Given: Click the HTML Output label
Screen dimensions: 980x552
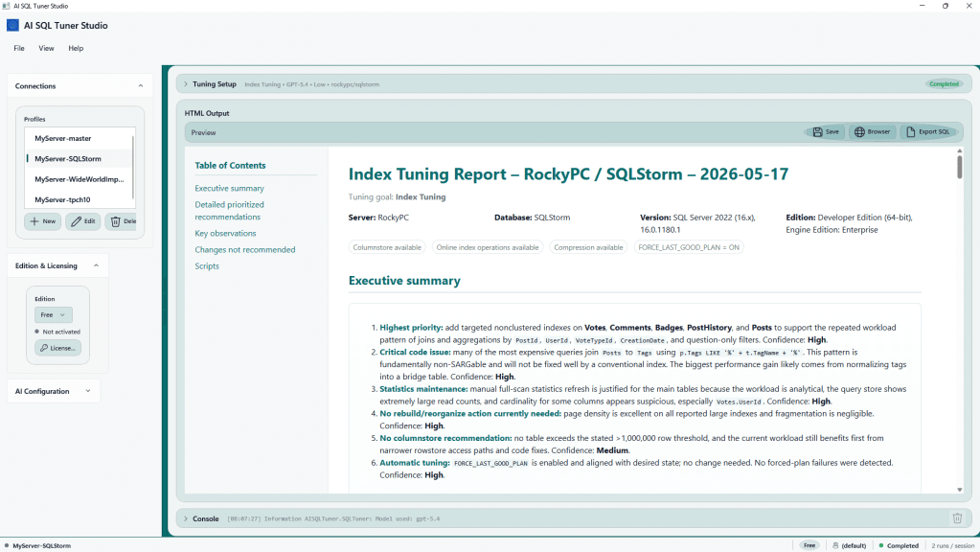Looking at the screenshot, I should pos(207,113).
